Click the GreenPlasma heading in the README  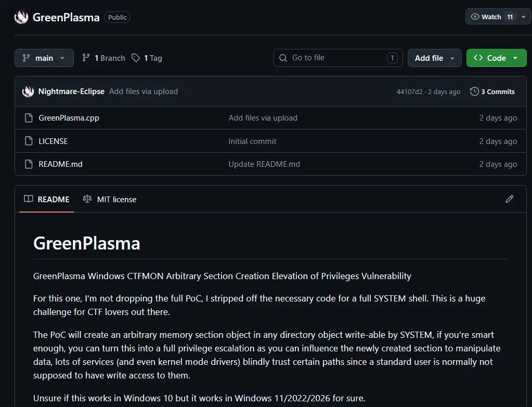(86, 243)
